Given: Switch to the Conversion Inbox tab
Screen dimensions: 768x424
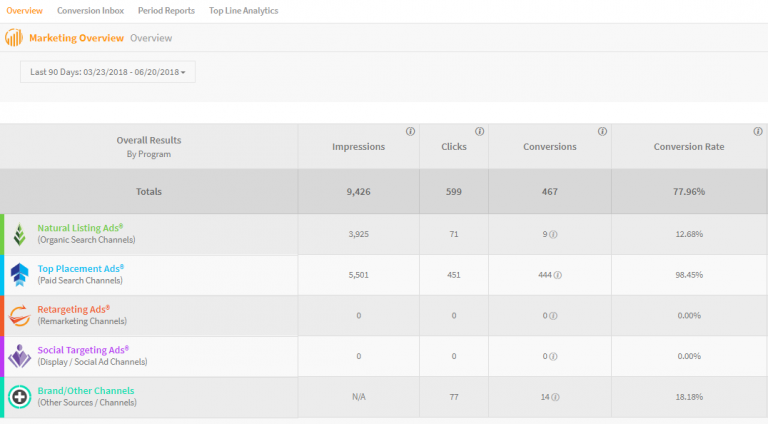Looking at the screenshot, I should tap(91, 11).
